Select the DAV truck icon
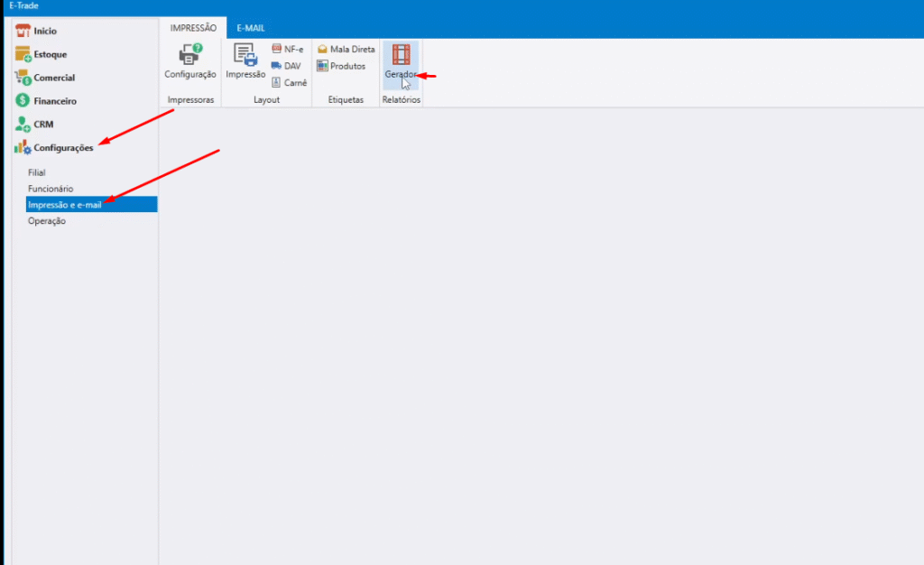This screenshot has height=565, width=924. coord(277,66)
